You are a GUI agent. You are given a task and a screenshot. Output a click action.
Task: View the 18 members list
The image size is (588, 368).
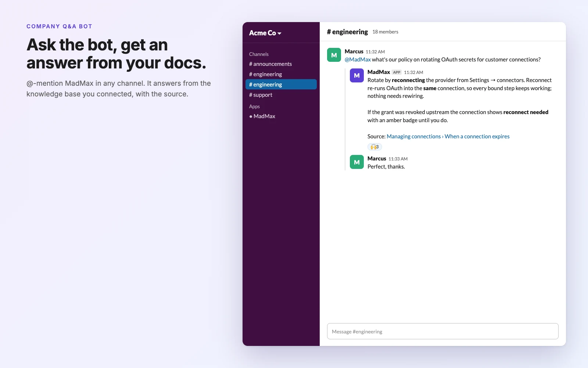385,32
